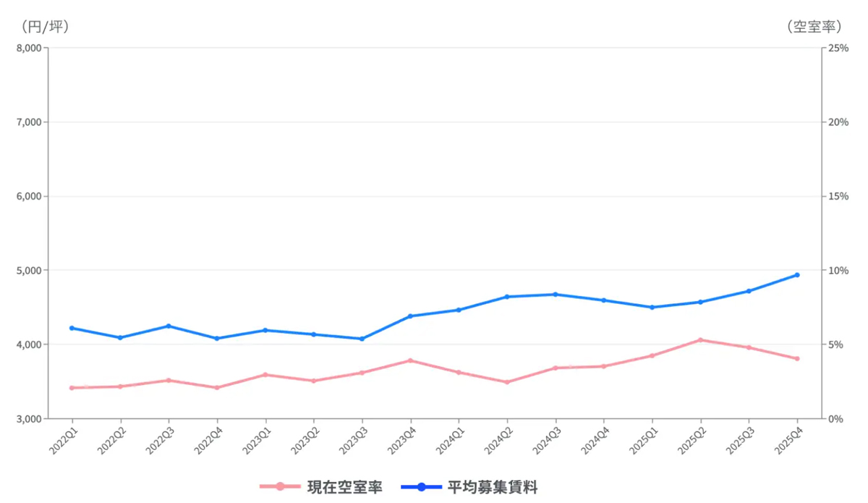Select the blue rent point at 2023Q4
Viewport: 868px width, 503px height.
(410, 316)
